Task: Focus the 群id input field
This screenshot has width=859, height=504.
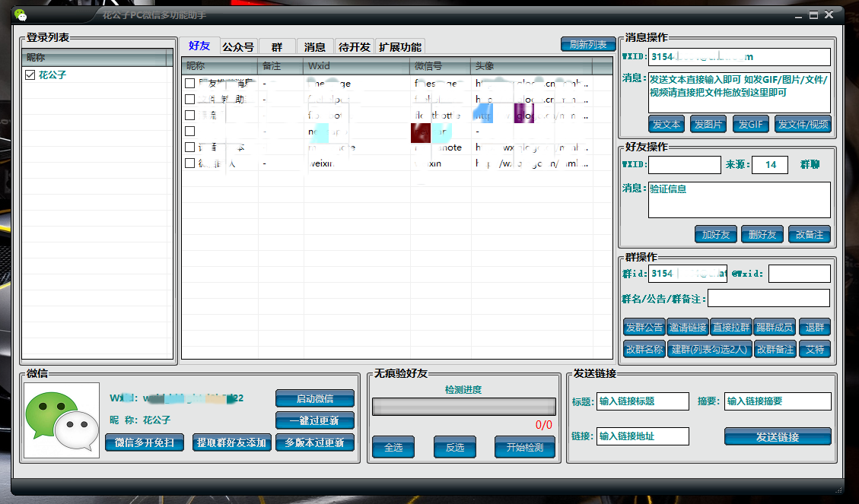Action: [x=688, y=274]
